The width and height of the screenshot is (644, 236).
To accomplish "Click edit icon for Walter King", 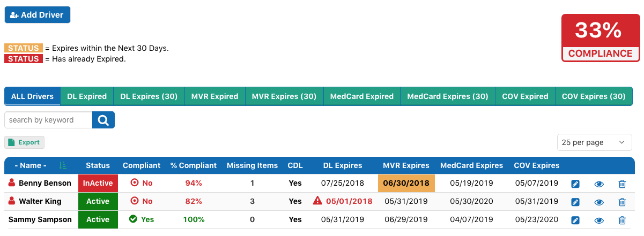I will [575, 202].
